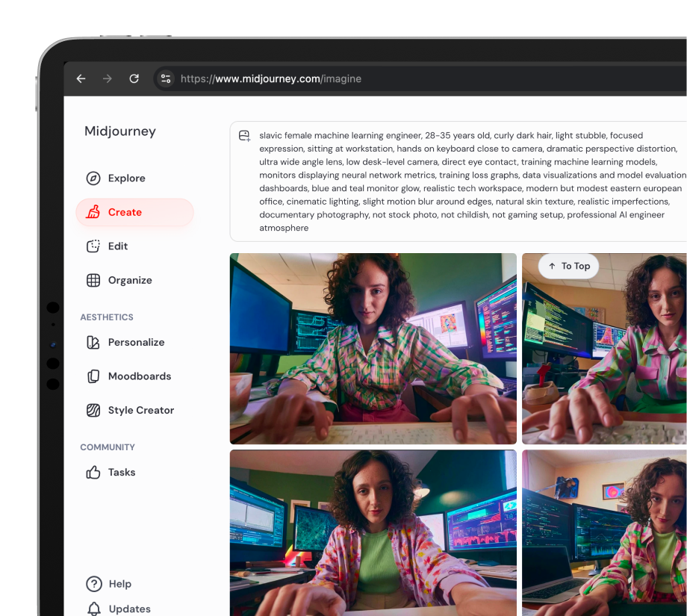Click the AESTHETICS section heading
The image size is (687, 616).
click(107, 317)
